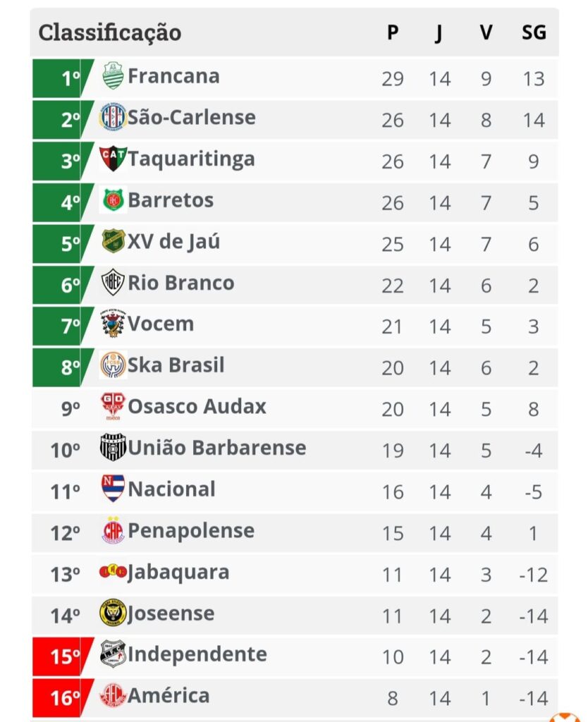Click the Osasco Audax crest
Viewport: 588px width, 722px height.
pos(113,406)
